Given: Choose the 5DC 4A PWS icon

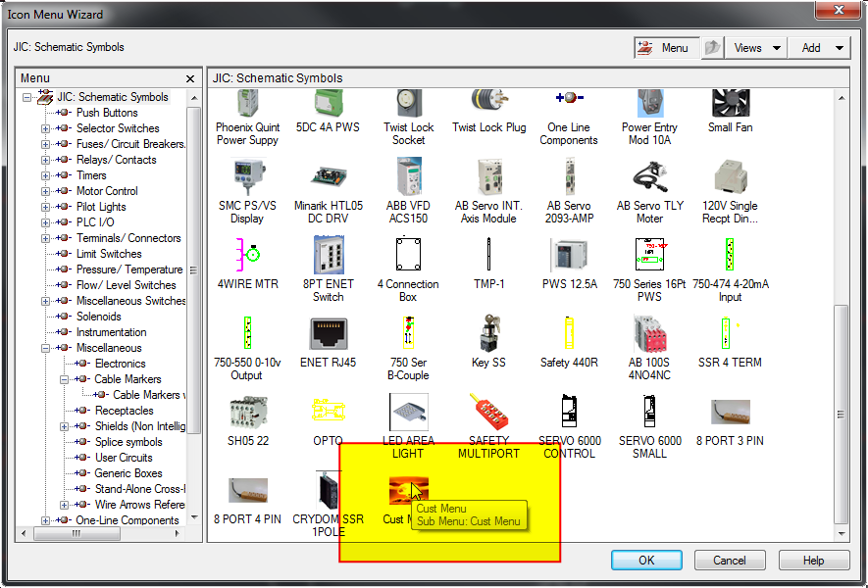Looking at the screenshot, I should 329,104.
